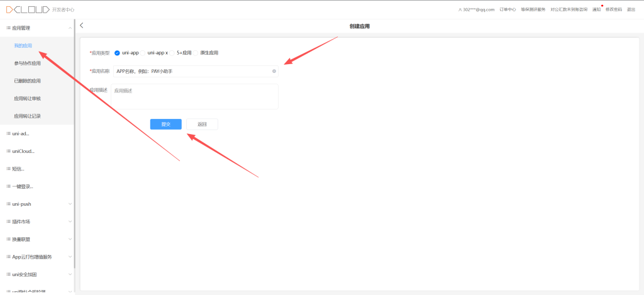Click the account email 302***@qq.com

479,10
